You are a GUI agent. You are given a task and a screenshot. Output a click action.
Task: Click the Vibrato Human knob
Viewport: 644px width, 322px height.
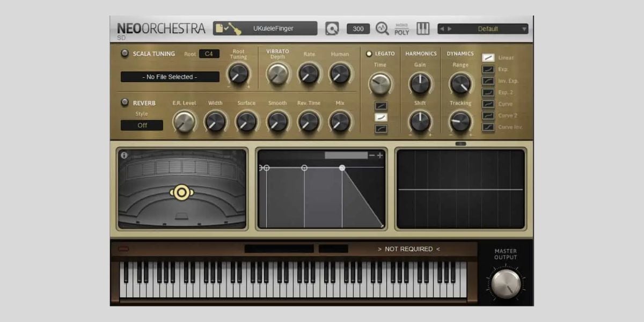[340, 73]
